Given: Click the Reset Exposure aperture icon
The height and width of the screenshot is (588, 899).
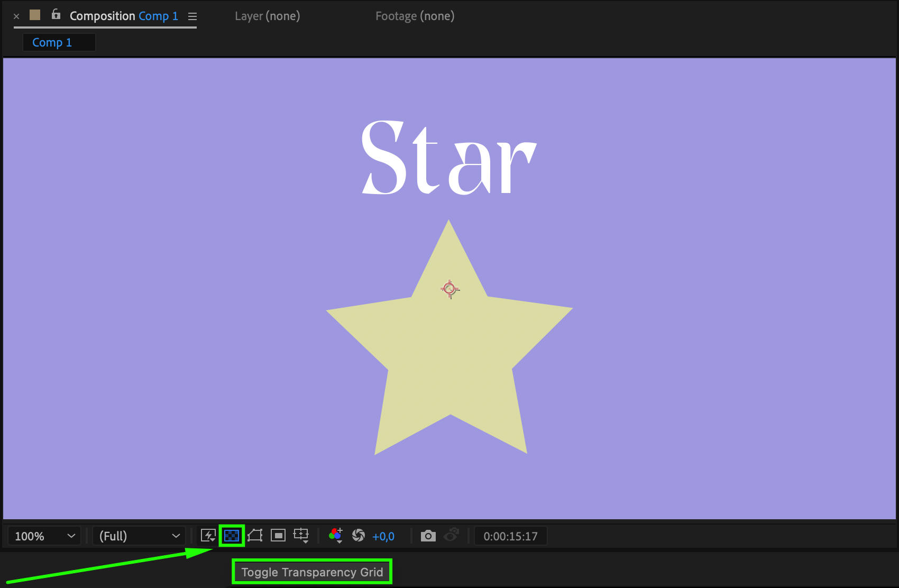Looking at the screenshot, I should click(359, 536).
